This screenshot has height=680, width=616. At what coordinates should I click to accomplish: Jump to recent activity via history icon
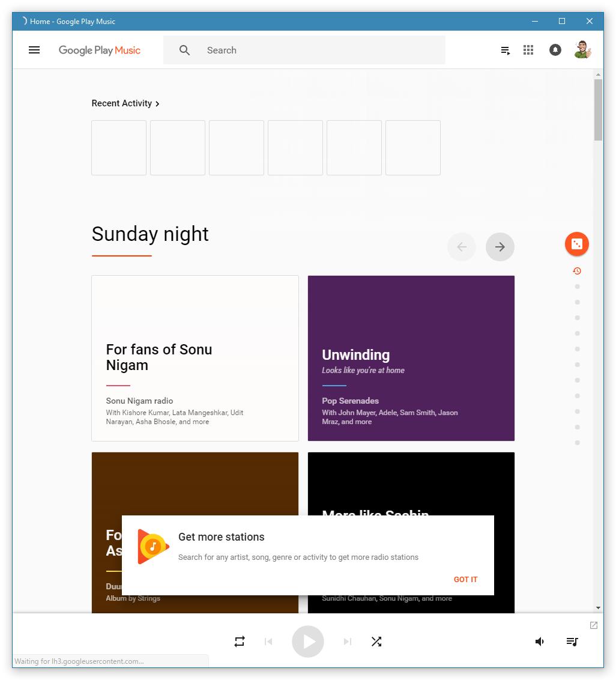coord(577,271)
